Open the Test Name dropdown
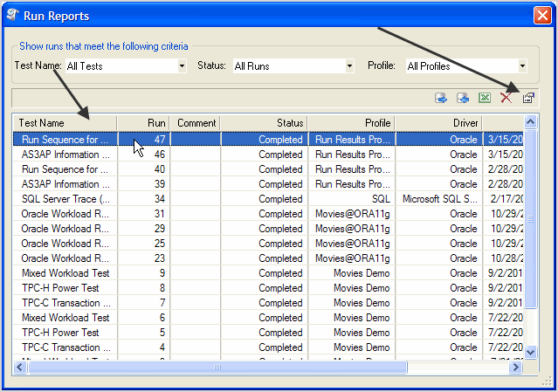The height and width of the screenshot is (392, 558). (x=182, y=65)
